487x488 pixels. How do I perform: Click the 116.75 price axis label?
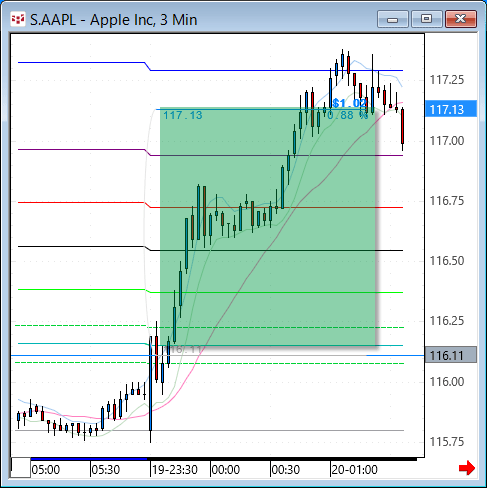447,201
